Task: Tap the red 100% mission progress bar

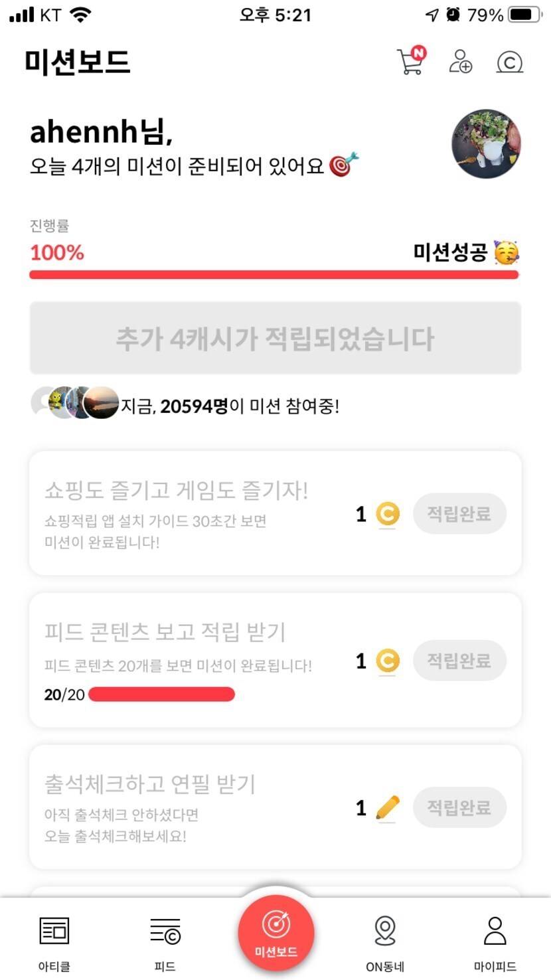Action: [274, 275]
